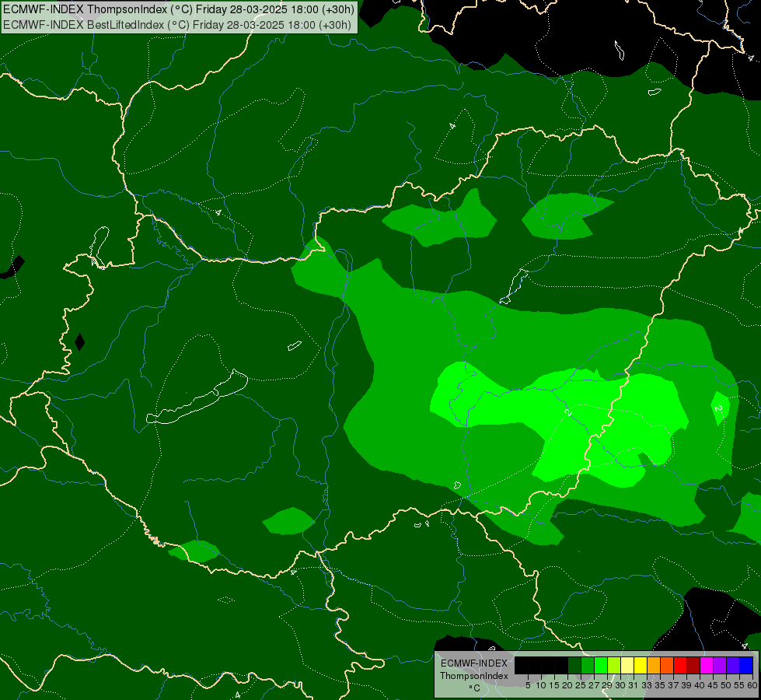Click the purple 45–50 legend swatch
761x700 pixels.
[720, 665]
